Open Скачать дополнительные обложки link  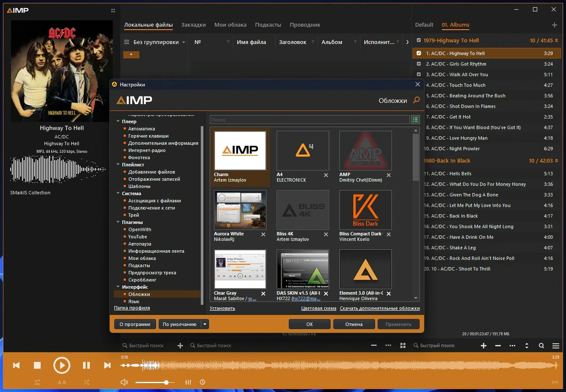coord(380,309)
